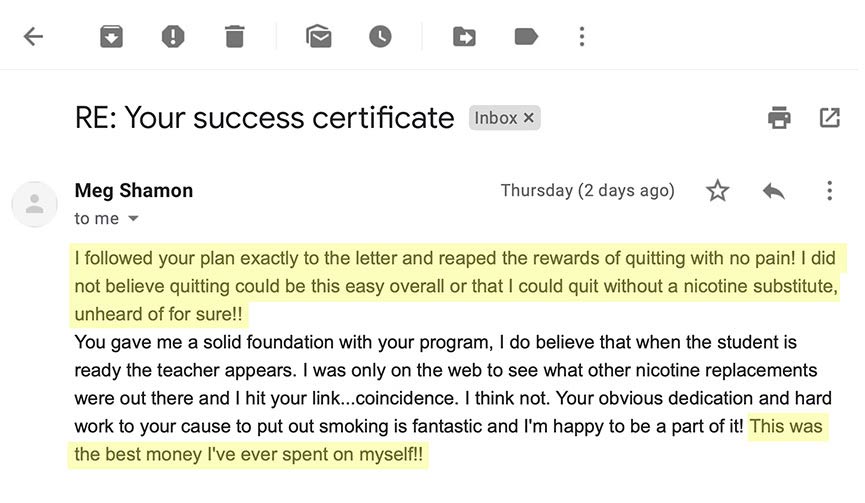865x503 pixels.
Task: Remove the Inbox label from conversation
Action: [529, 118]
